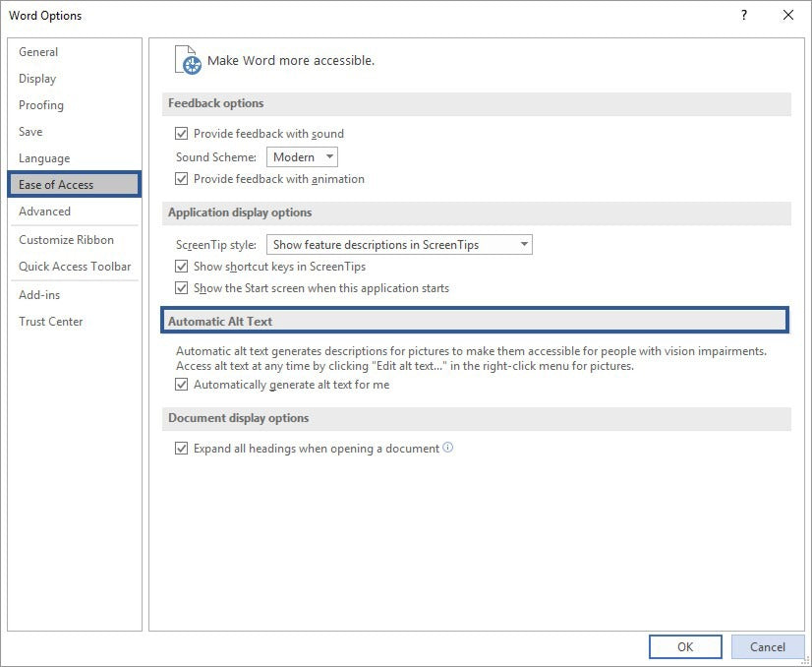Uncheck Show shortcut keys in ScreenTips
This screenshot has height=667, width=812.
coord(182,266)
